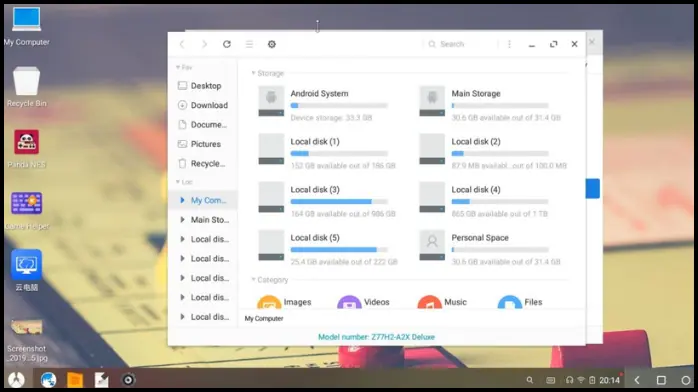Click Android System storage usage bar
The width and height of the screenshot is (698, 392).
(339, 106)
